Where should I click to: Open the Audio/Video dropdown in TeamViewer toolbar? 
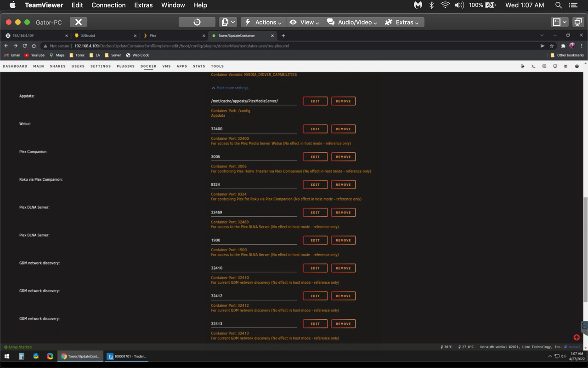click(352, 22)
